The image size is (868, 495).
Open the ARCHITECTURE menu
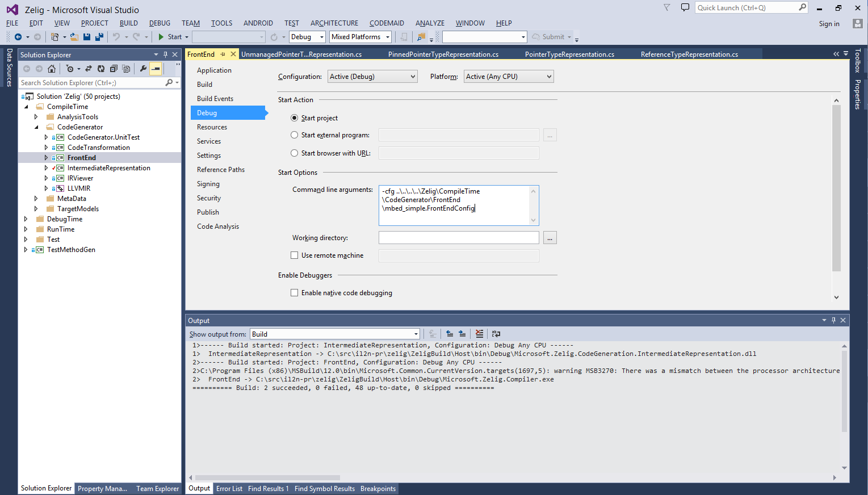coord(334,23)
